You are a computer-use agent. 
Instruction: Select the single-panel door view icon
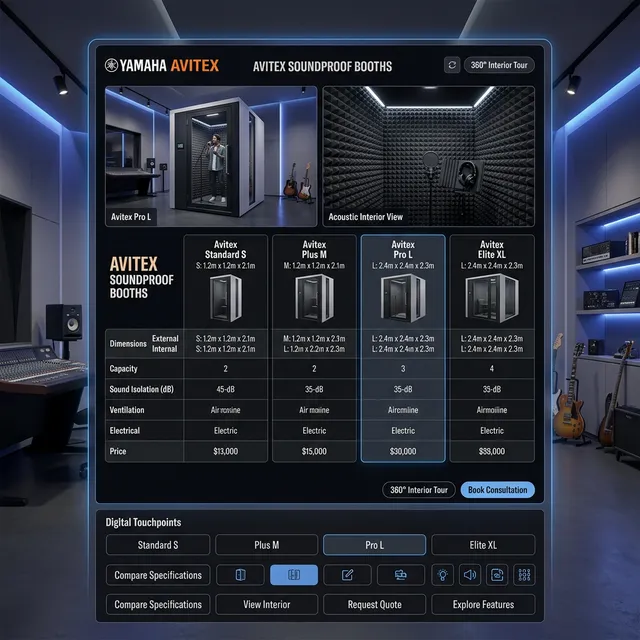point(240,575)
